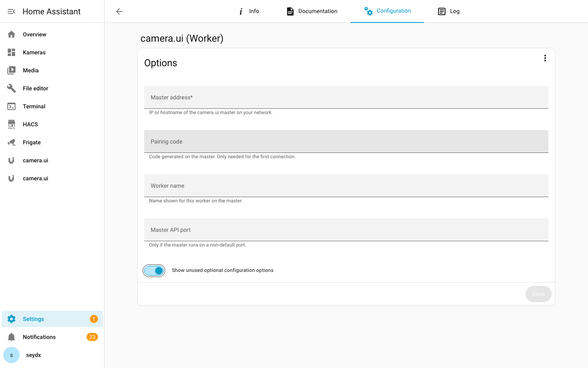Click the Notifications bell icon
The width and height of the screenshot is (588, 368).
11,337
